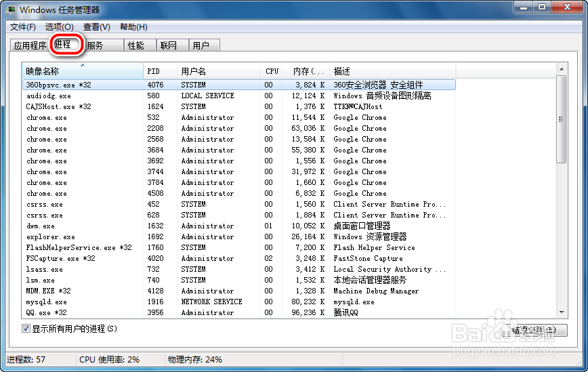This screenshot has width=588, height=372.
Task: Switch to the 服务 tab
Action: coord(104,45)
